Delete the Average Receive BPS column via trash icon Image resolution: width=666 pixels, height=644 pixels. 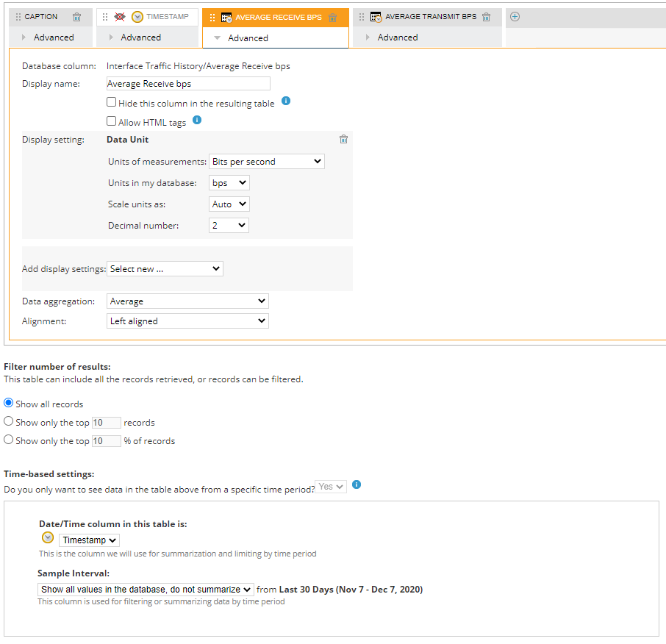333,18
